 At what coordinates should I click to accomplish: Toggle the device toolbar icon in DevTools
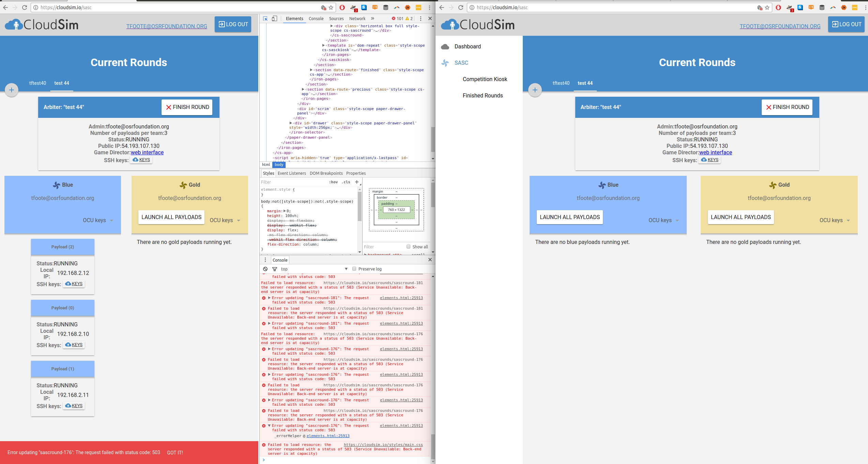click(x=274, y=19)
